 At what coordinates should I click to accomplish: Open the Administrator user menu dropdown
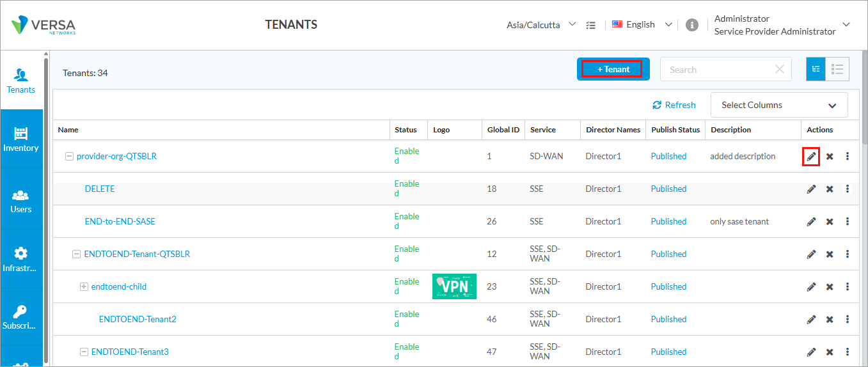tap(782, 25)
